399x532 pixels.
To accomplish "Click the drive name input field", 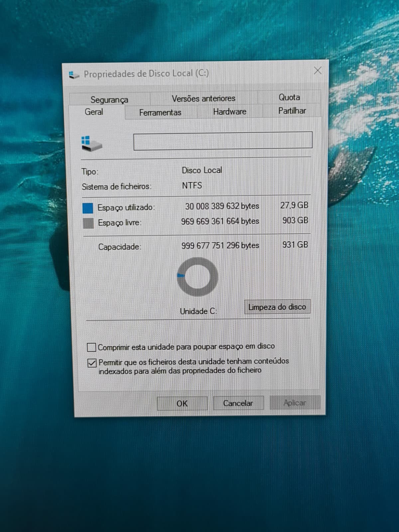I will 223,140.
